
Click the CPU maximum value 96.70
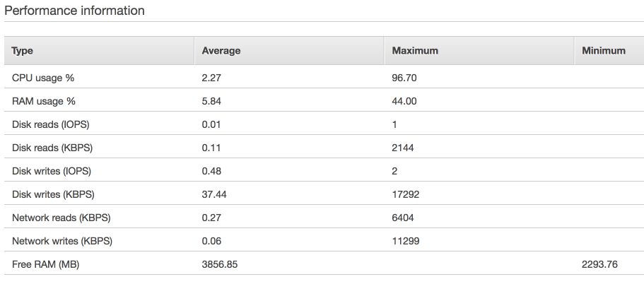[404, 78]
